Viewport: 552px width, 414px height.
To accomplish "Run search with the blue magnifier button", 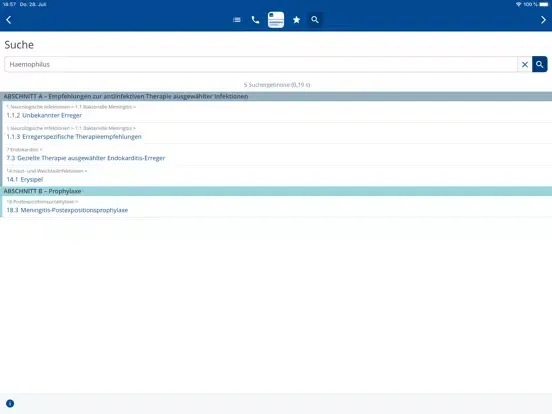I will click(540, 64).
